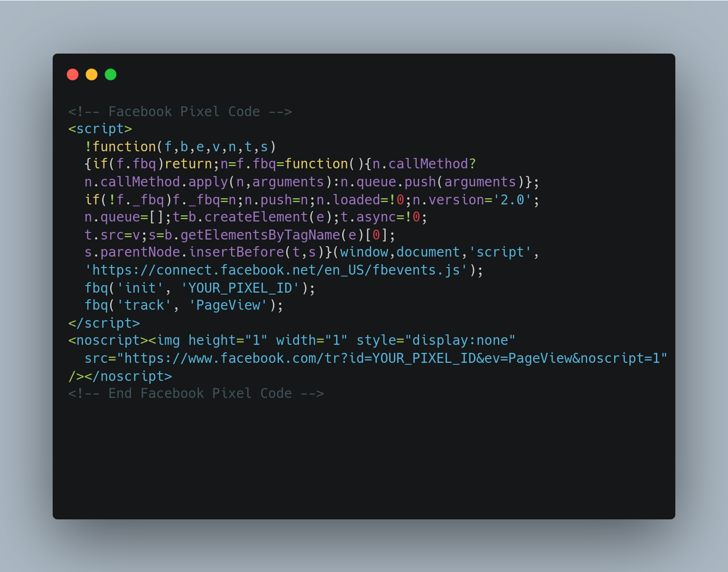Click the red close window dot

click(73, 74)
